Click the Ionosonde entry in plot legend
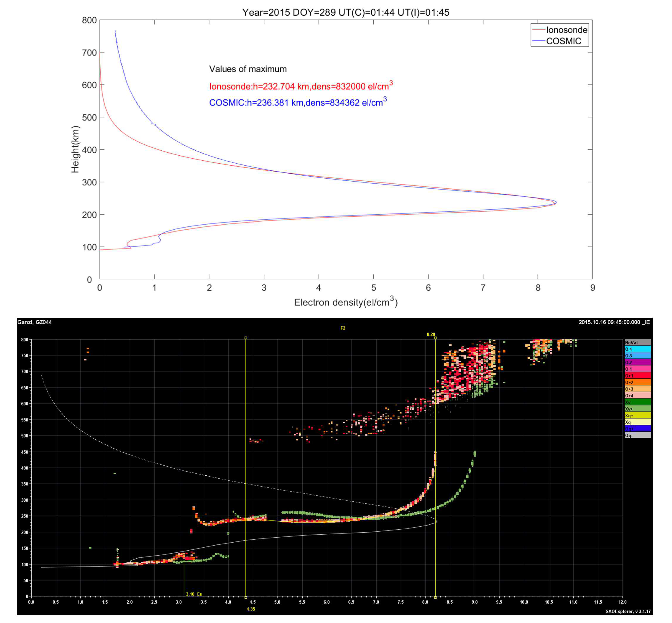672x623 pixels. tap(566, 30)
